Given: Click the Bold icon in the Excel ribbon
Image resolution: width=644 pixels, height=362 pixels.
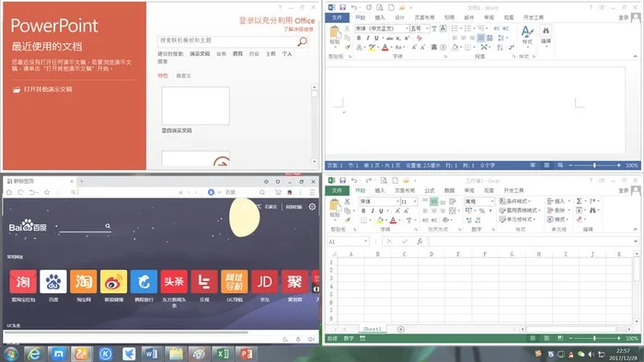Looking at the screenshot, I should 363,210.
